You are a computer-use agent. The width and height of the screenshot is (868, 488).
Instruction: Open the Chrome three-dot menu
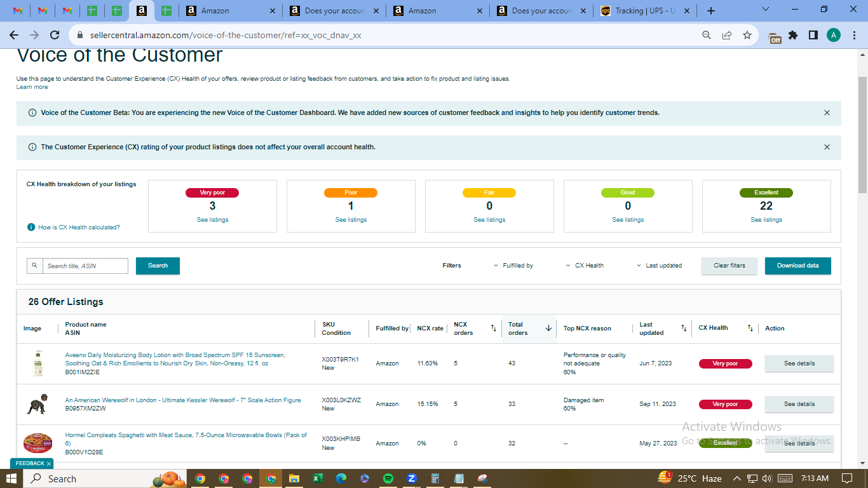tap(854, 35)
